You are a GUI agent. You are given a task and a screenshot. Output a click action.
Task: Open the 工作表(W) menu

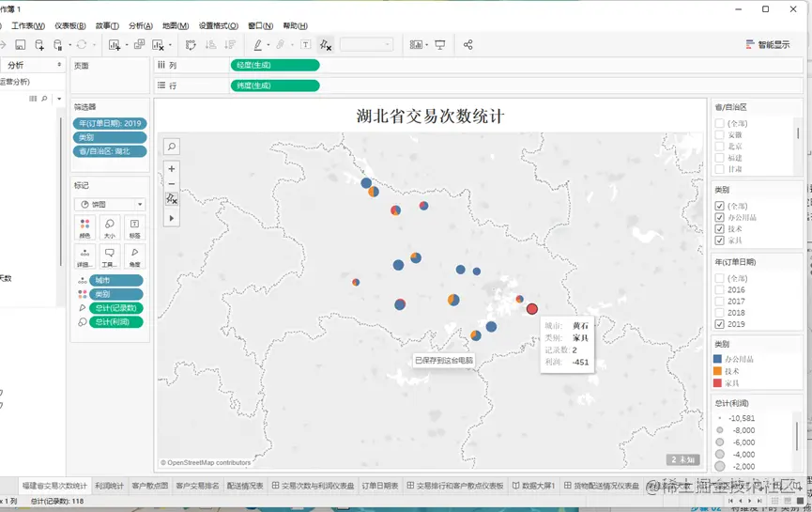(x=28, y=25)
